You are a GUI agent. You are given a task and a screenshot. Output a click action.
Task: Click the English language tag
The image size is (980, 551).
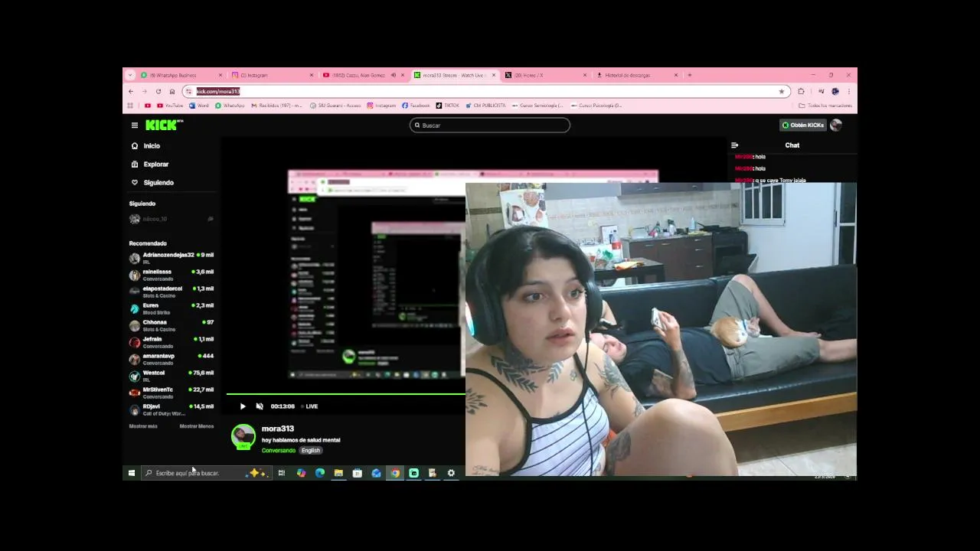click(311, 450)
